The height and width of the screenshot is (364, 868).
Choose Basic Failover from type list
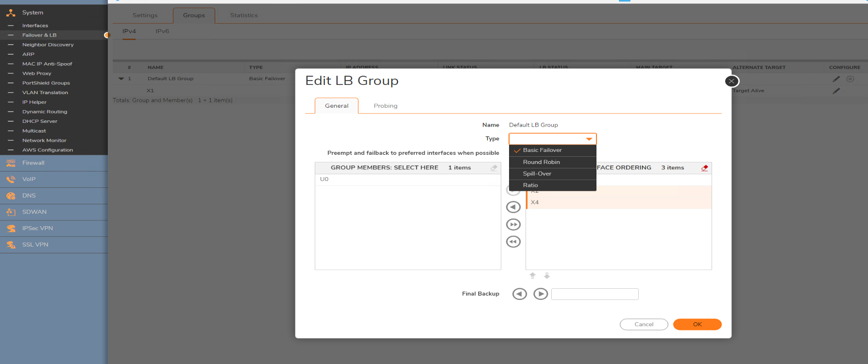tap(552, 150)
